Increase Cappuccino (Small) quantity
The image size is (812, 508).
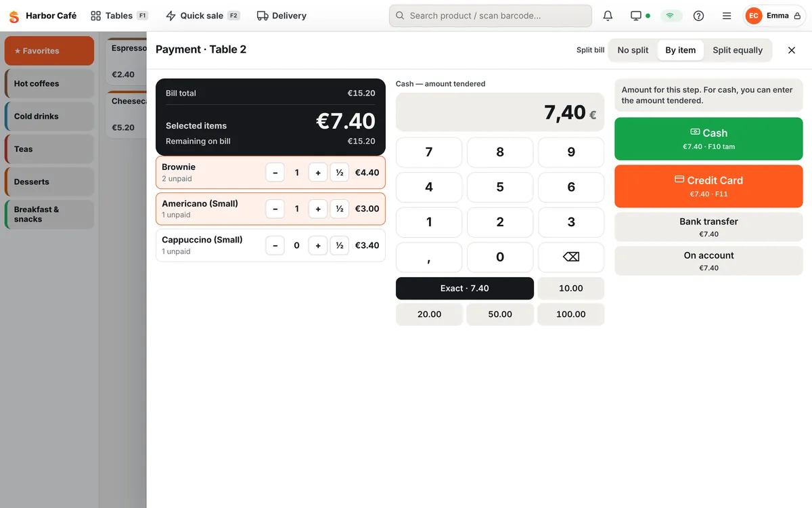click(x=318, y=245)
